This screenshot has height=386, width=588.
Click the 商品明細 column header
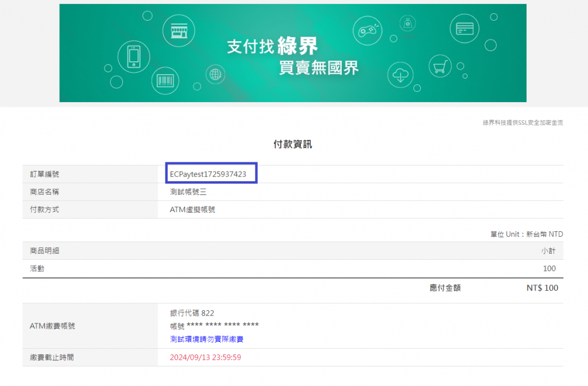point(45,251)
